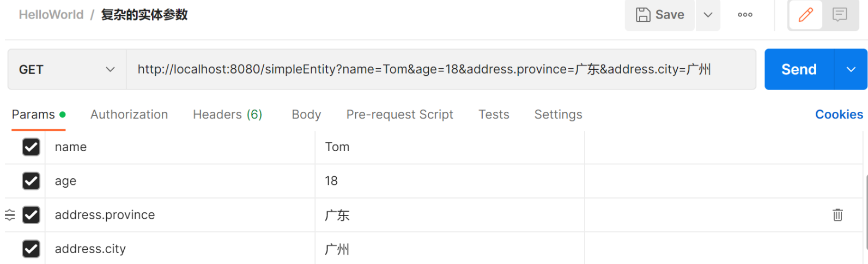This screenshot has width=868, height=264.
Task: Go to HelloWorld collection breadcrumb
Action: point(51,15)
